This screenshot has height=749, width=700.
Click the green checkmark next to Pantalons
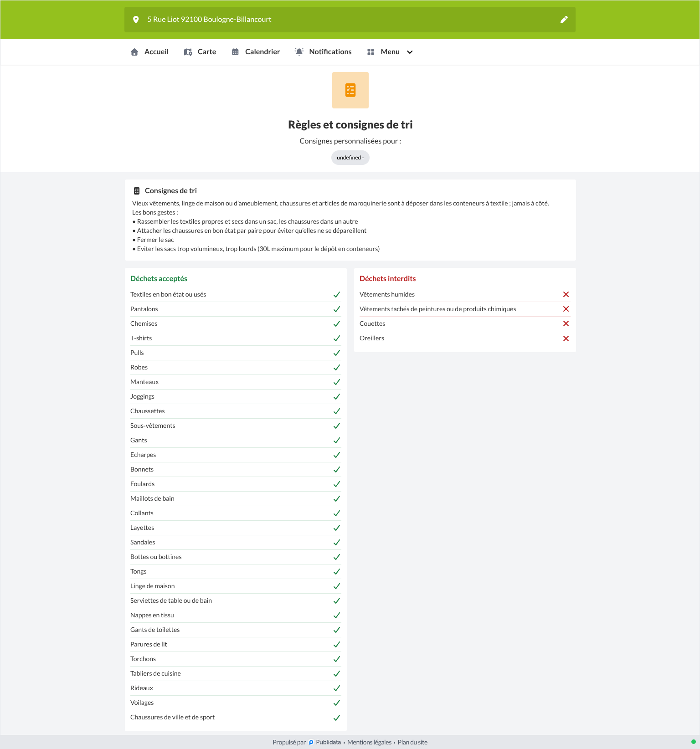point(337,309)
